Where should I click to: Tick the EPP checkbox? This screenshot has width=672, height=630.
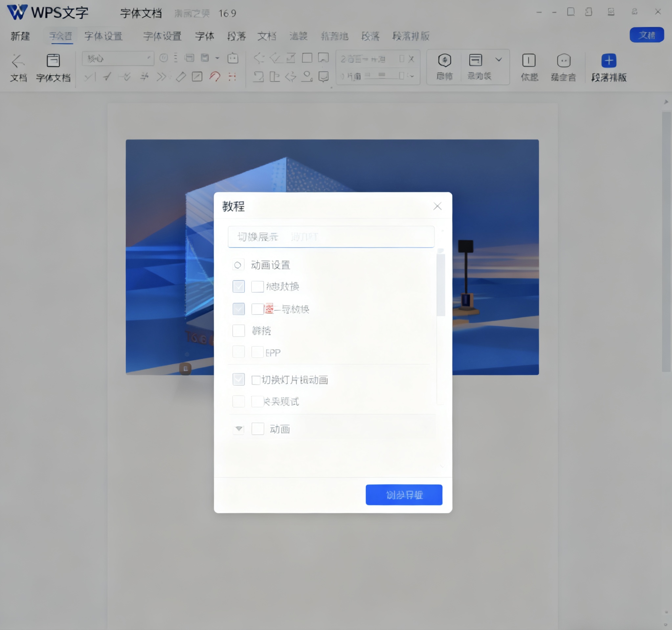tap(257, 352)
